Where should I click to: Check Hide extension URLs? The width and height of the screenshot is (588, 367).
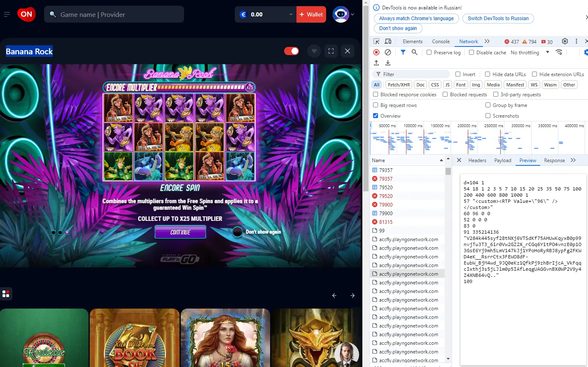[x=534, y=74]
